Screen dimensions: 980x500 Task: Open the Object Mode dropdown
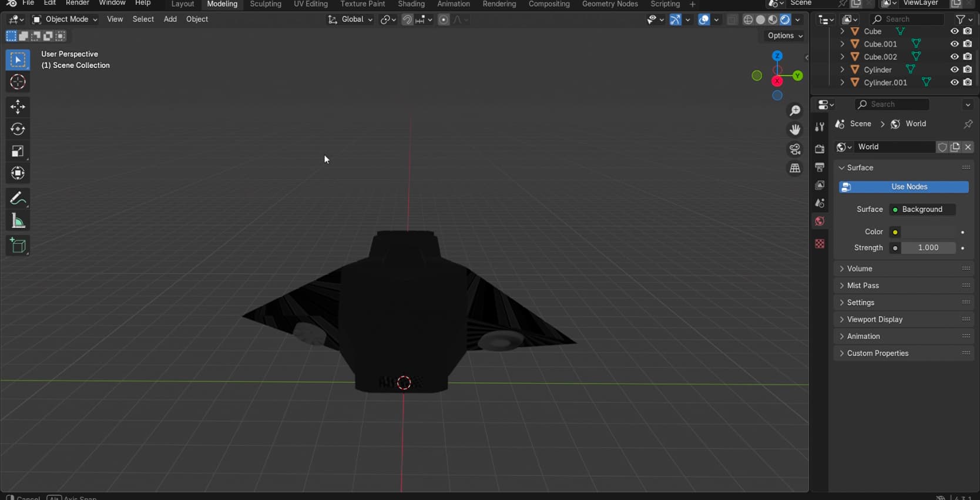(65, 19)
